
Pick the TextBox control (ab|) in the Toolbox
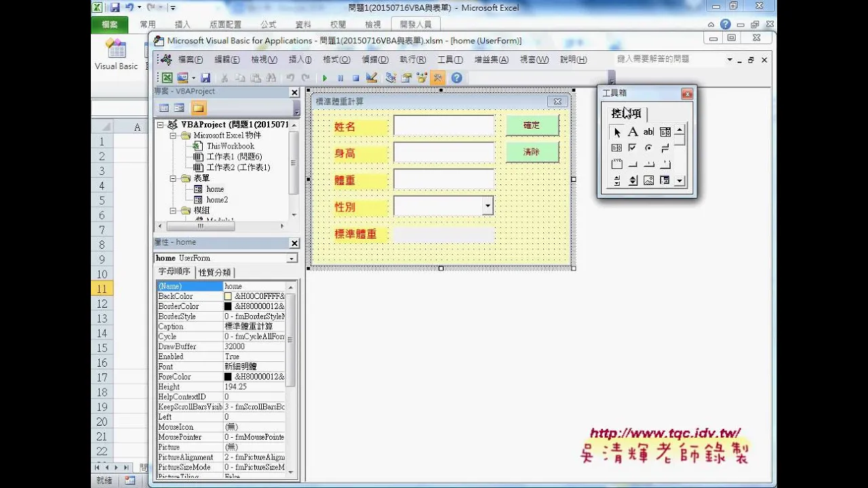(x=649, y=132)
